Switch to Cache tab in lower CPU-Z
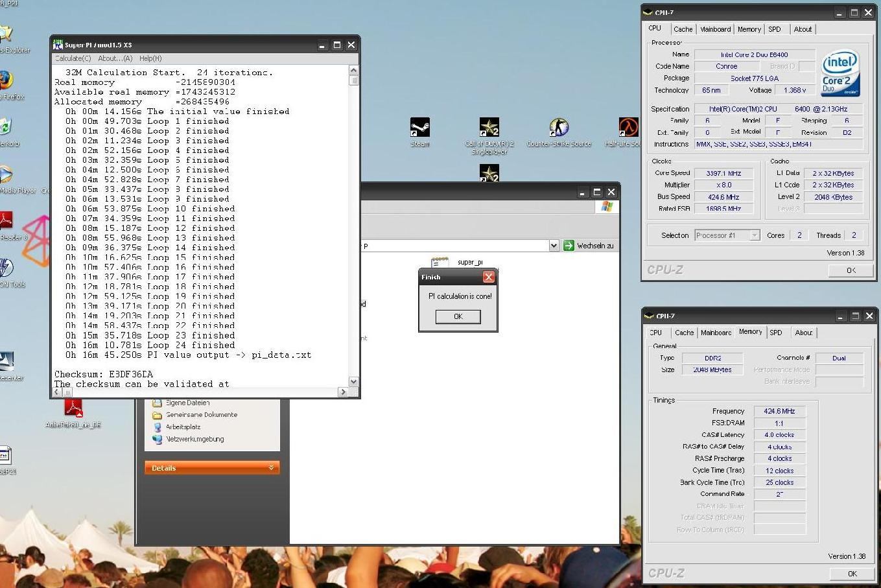 tap(684, 333)
